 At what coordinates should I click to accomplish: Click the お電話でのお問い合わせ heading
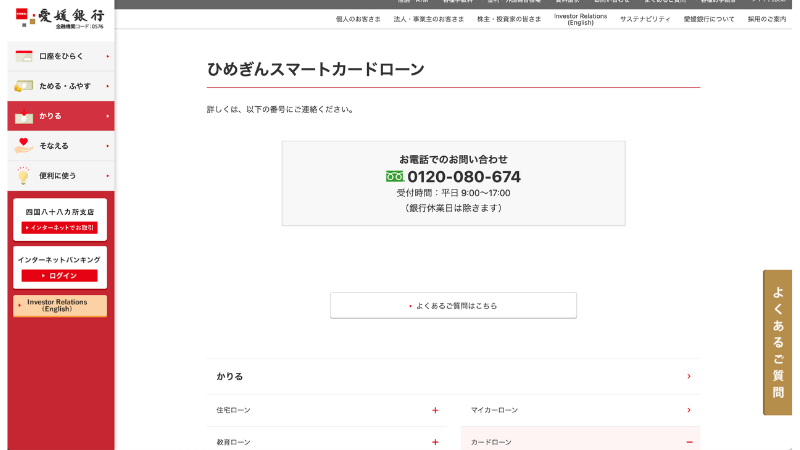point(453,159)
